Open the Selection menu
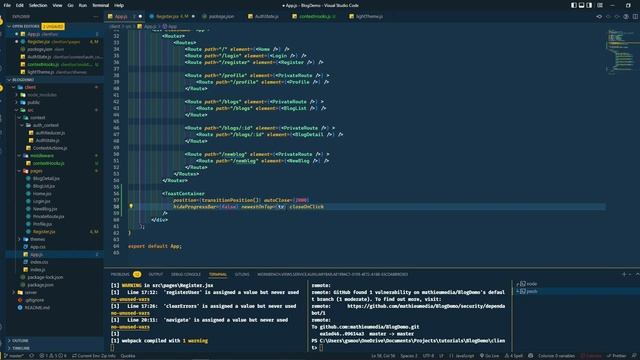The height and width of the screenshot is (360, 640). 38,5
